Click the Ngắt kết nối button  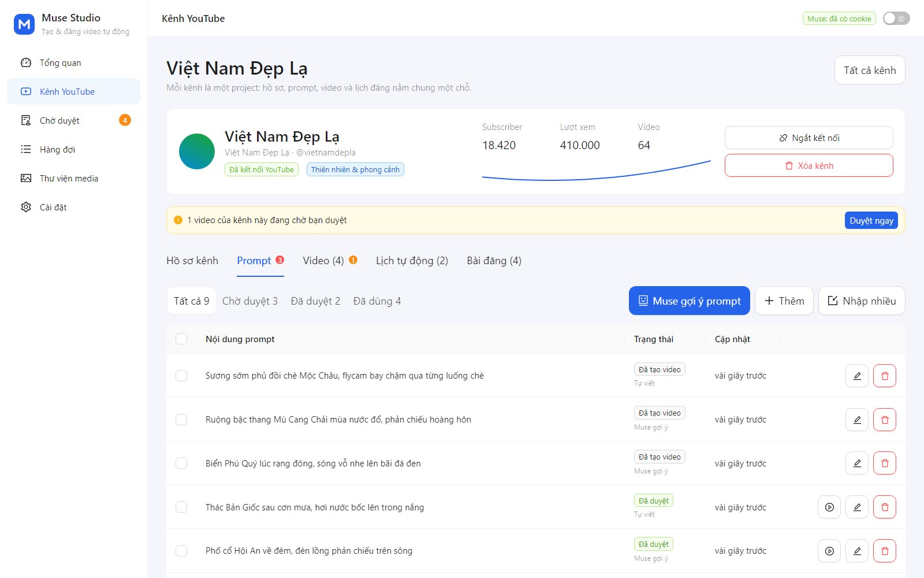(808, 138)
